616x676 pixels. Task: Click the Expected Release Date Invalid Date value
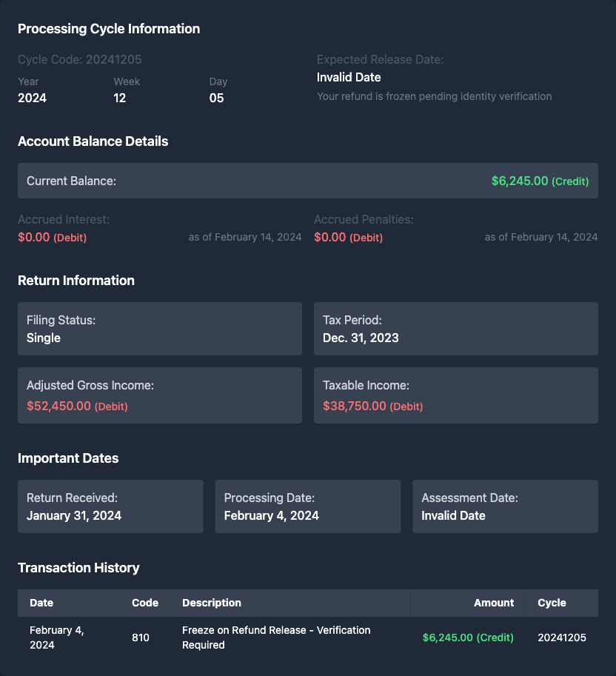click(349, 77)
